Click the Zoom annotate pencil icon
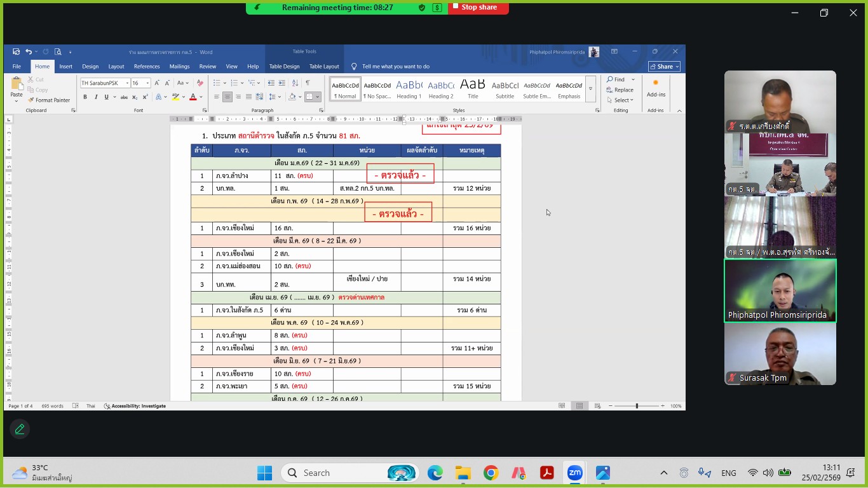 tap(20, 430)
